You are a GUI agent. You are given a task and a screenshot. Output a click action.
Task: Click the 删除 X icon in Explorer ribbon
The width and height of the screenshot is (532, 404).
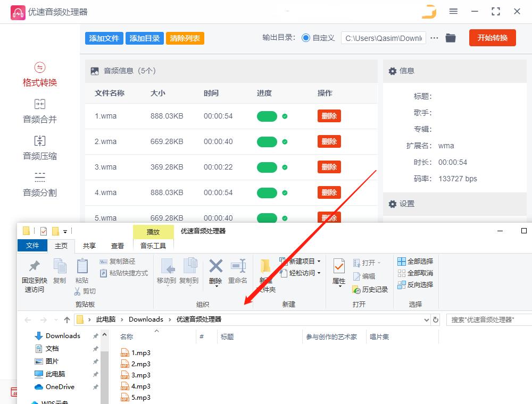[215, 267]
